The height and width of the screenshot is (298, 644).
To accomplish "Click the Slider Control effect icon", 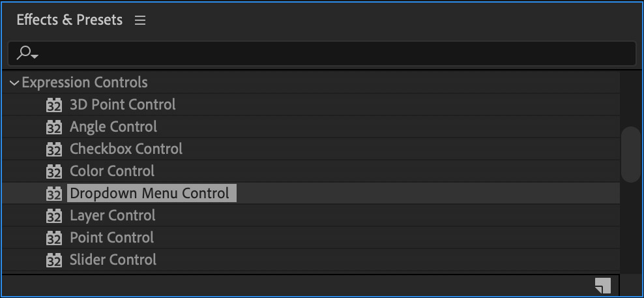I will point(54,260).
